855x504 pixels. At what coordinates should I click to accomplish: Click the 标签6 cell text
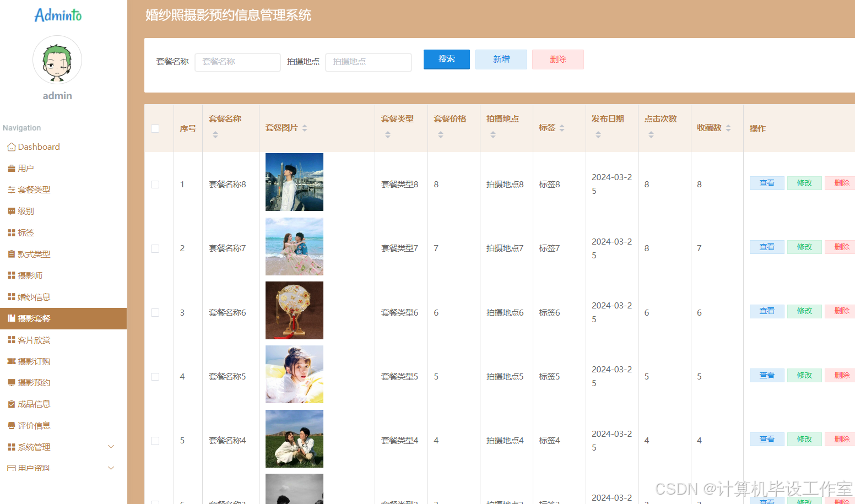coord(549,313)
